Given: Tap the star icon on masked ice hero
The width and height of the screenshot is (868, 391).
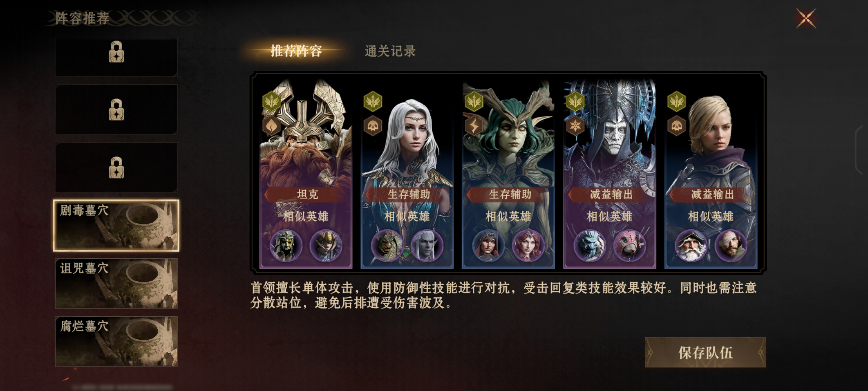Looking at the screenshot, I should pyautogui.click(x=575, y=126).
